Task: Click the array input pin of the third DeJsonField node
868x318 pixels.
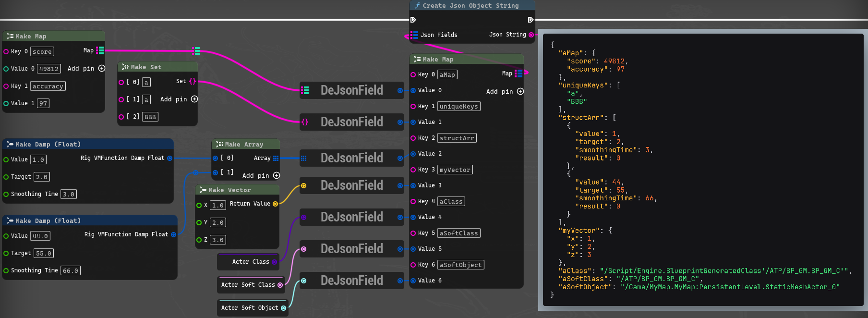Action: point(303,158)
